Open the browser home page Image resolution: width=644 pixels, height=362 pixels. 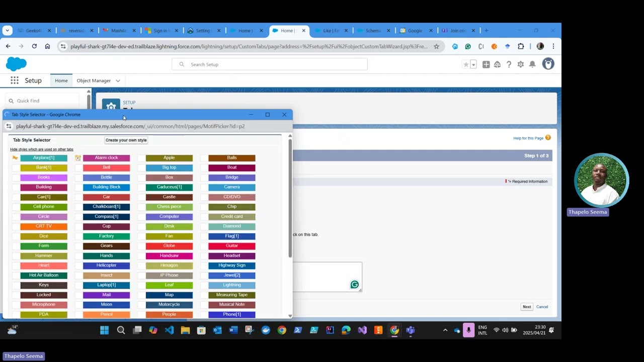tap(47, 46)
